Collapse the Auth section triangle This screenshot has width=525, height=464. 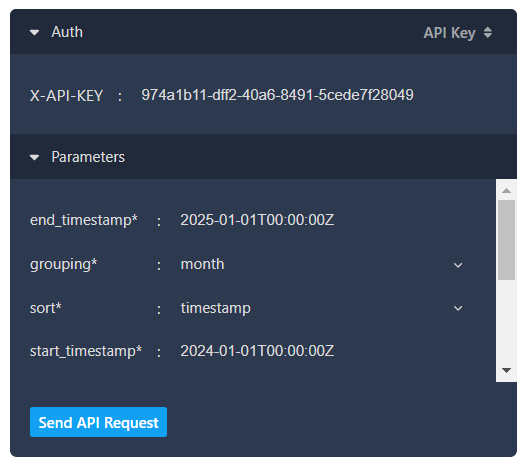coord(34,32)
